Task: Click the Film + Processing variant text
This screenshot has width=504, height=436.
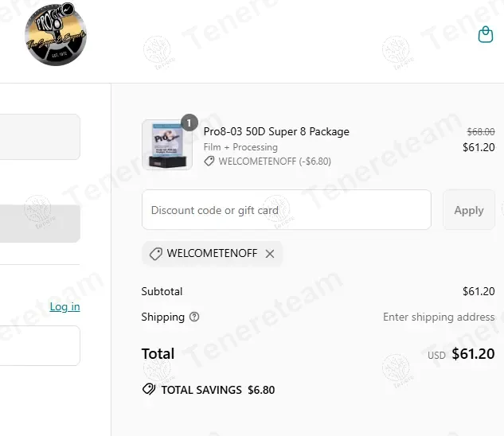Action: (240, 147)
